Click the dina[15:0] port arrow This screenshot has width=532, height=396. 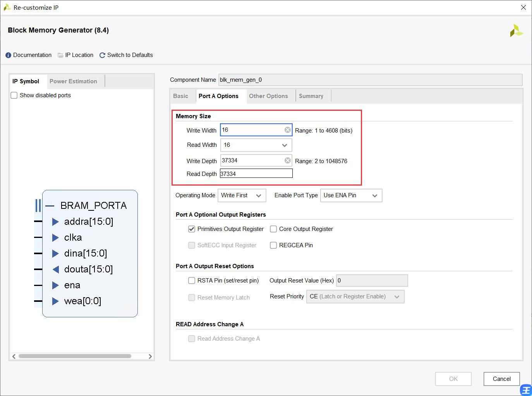pyautogui.click(x=55, y=253)
